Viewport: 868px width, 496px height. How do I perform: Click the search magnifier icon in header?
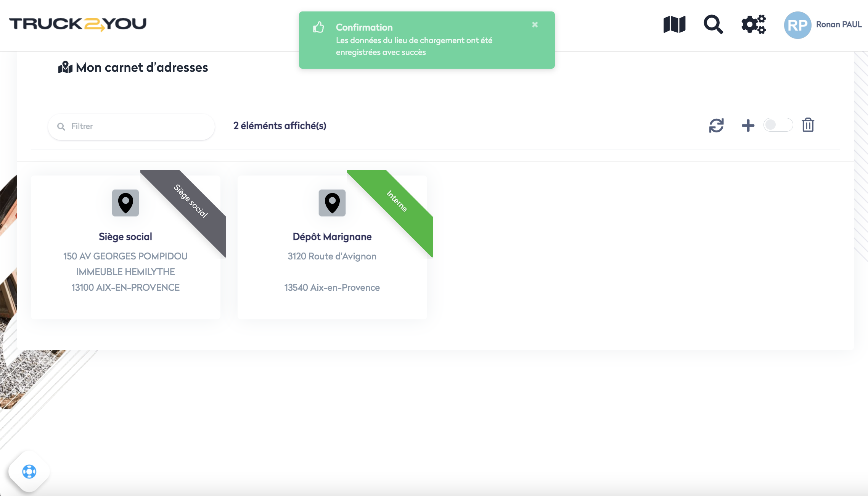(713, 24)
